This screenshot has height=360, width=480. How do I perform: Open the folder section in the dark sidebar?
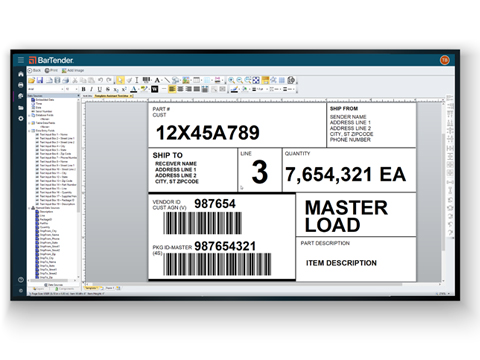(x=21, y=108)
